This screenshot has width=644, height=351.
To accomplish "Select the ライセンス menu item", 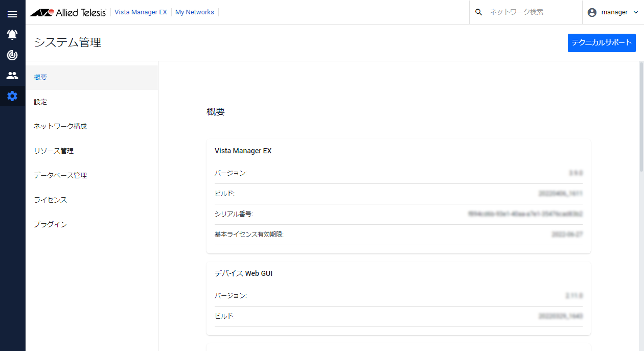I will click(49, 200).
